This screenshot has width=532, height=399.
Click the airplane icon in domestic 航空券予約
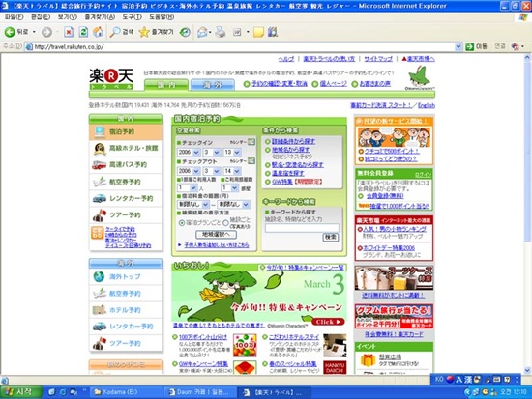tap(100, 182)
